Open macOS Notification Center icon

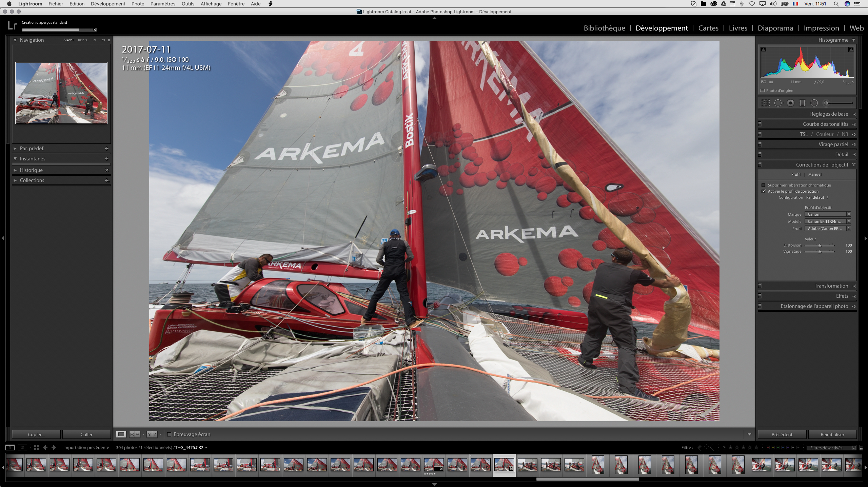858,4
